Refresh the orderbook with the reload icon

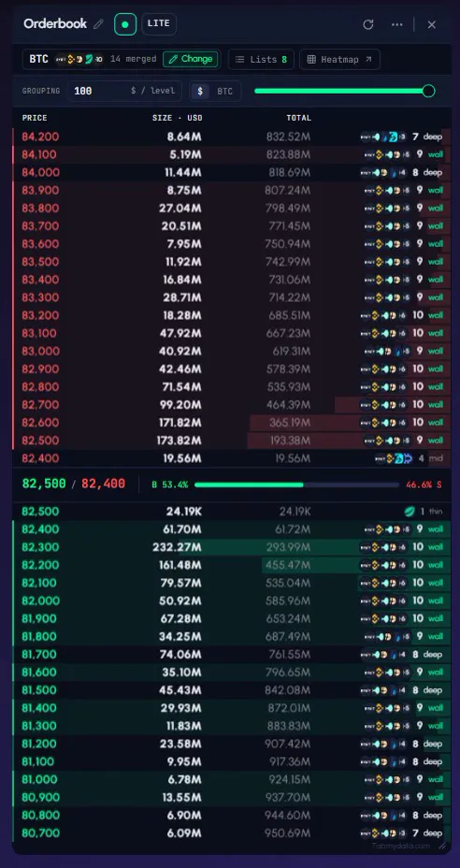[x=368, y=24]
